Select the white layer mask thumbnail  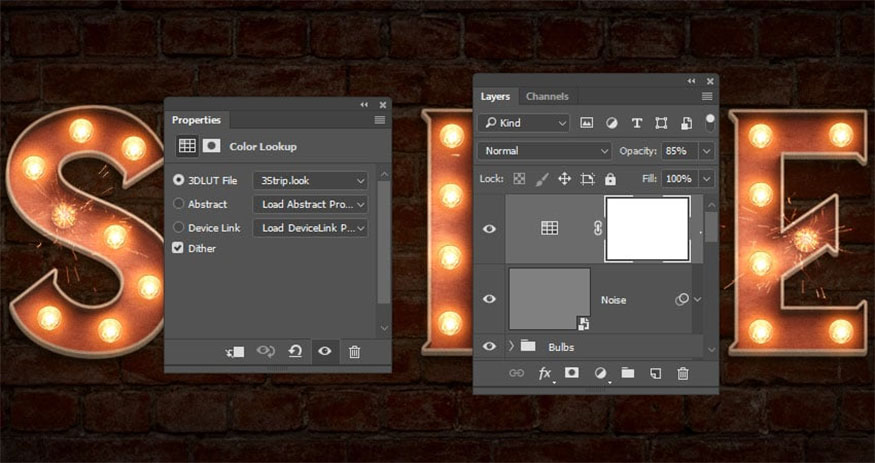tap(648, 229)
